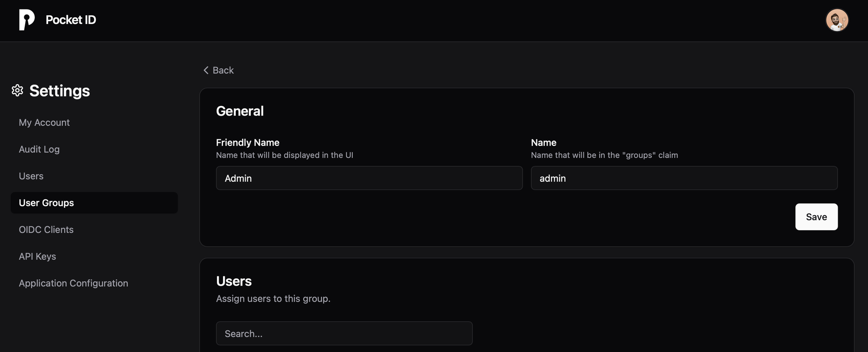This screenshot has width=868, height=352.
Task: Click the Back chevron arrow icon
Action: pos(206,70)
